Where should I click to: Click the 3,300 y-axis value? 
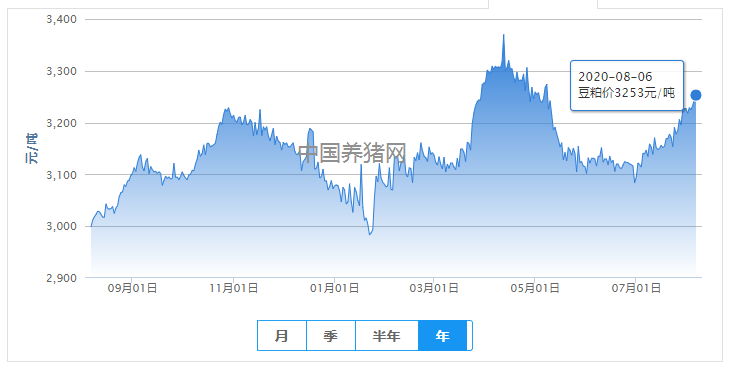pos(61,72)
